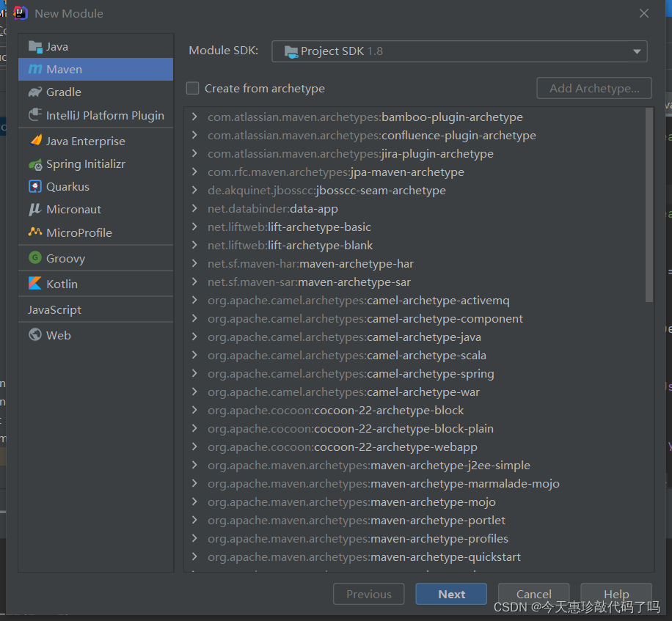
Task: Select maven-archetype-mojo row
Action: coord(416,502)
